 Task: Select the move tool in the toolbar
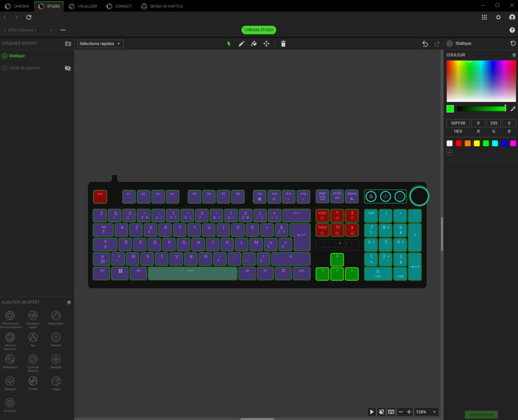[x=266, y=44]
